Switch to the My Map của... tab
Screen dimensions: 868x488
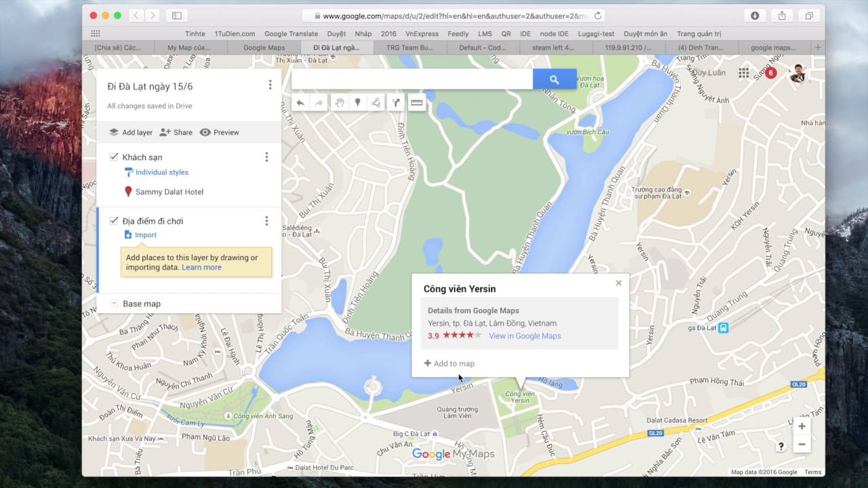191,47
